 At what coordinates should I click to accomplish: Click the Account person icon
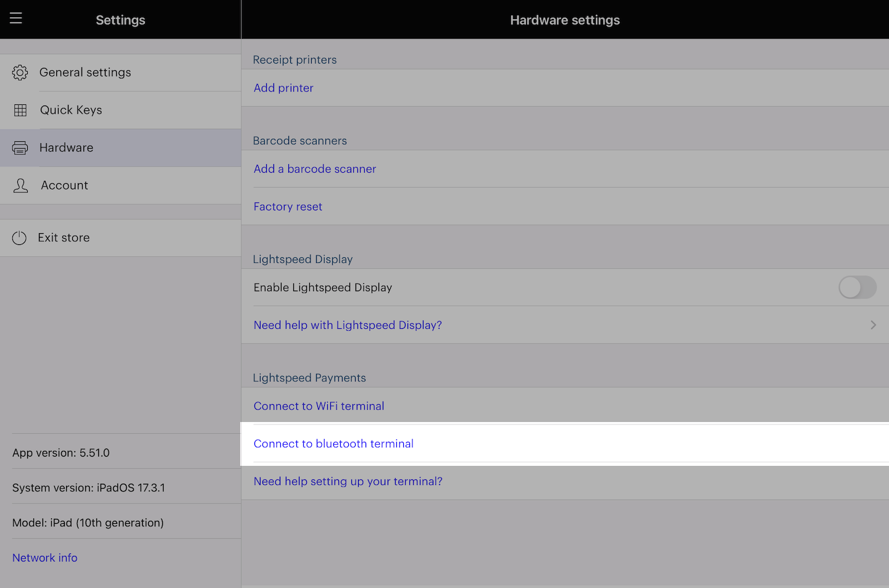[x=20, y=186]
